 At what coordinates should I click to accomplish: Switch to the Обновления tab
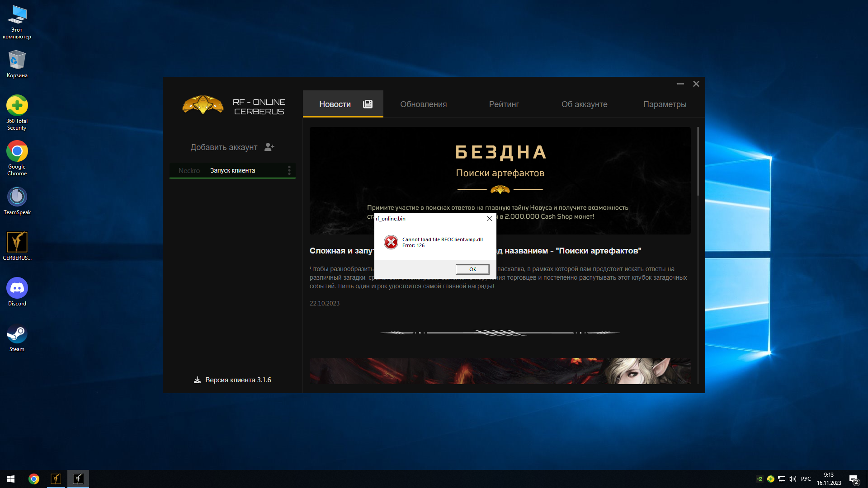click(x=423, y=104)
